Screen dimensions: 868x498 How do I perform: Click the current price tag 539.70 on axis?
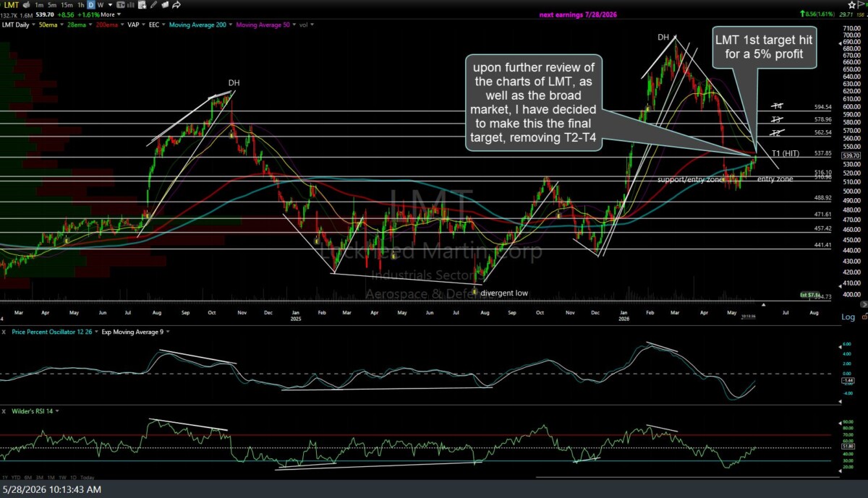[x=851, y=155]
